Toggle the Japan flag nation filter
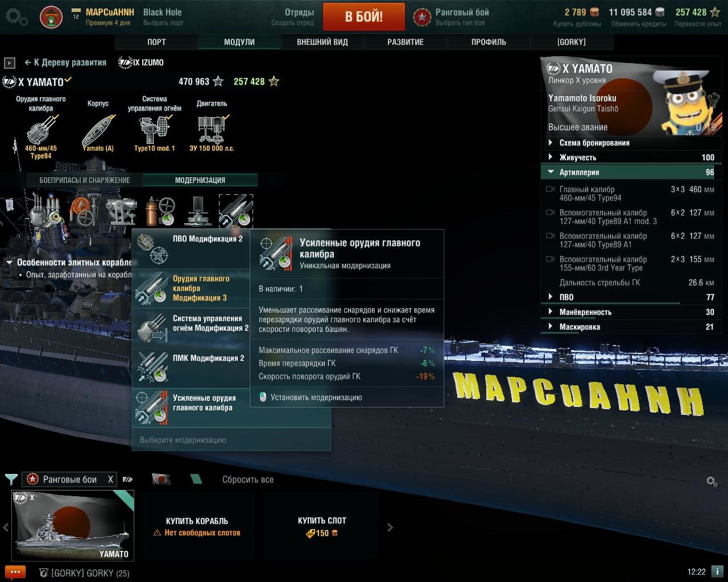Viewport: 728px width, 582px height. (x=161, y=479)
